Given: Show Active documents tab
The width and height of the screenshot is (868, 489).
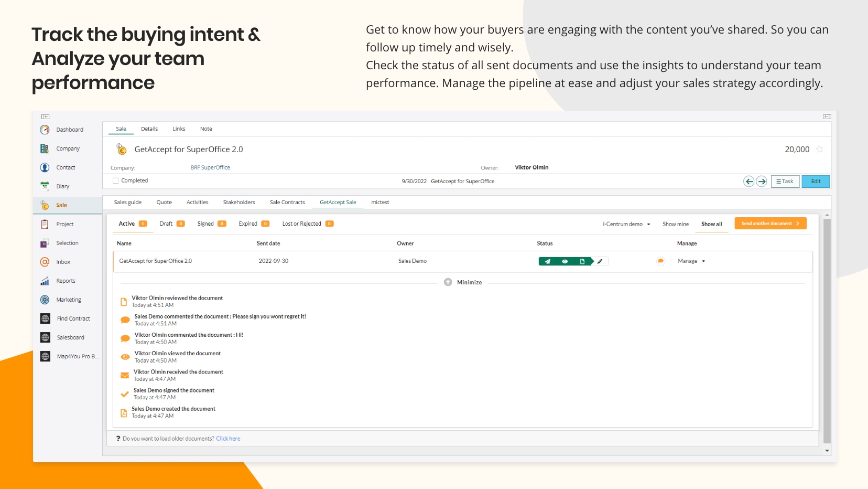Looking at the screenshot, I should click(133, 224).
